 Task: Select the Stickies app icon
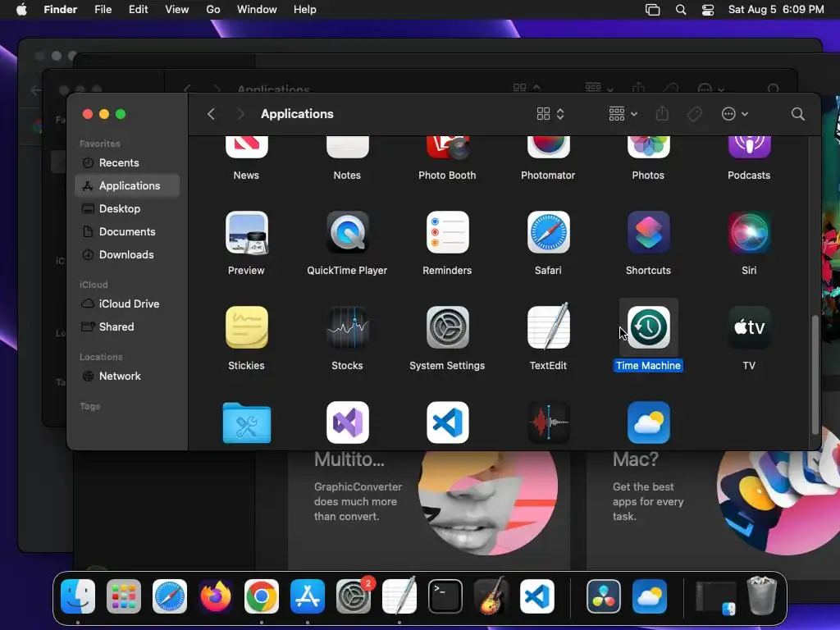click(x=246, y=327)
